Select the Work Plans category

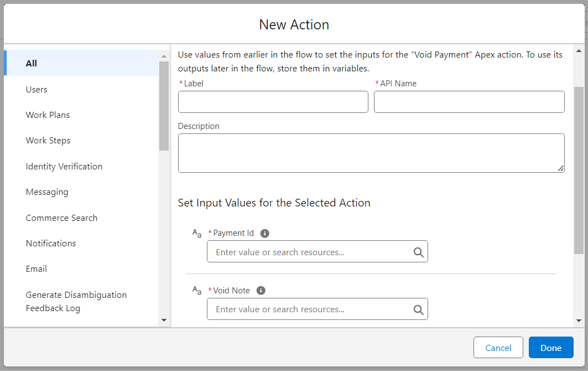(x=48, y=115)
